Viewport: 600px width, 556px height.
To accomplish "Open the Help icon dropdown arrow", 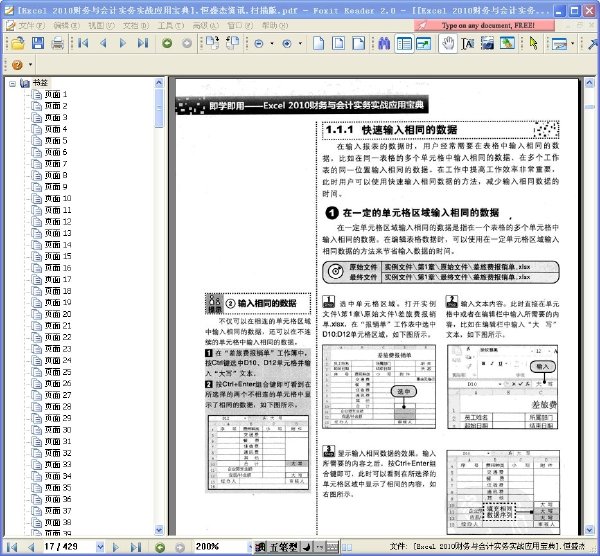I will [30, 65].
